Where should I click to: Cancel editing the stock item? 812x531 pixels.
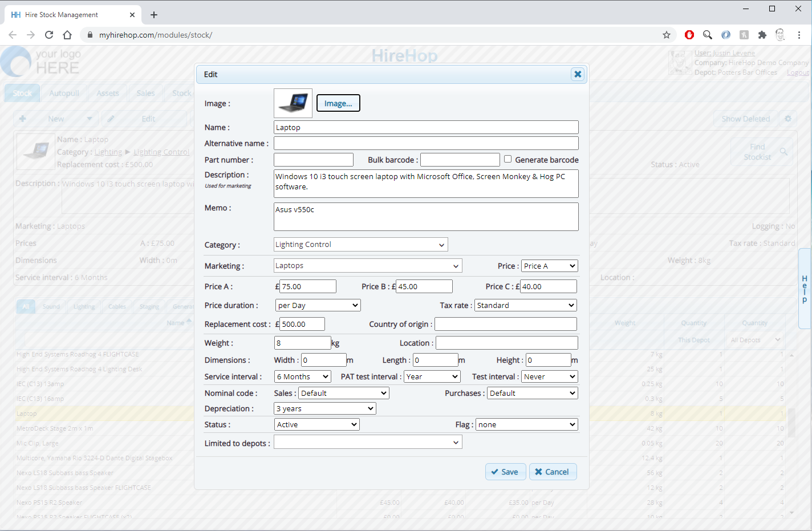click(x=553, y=472)
